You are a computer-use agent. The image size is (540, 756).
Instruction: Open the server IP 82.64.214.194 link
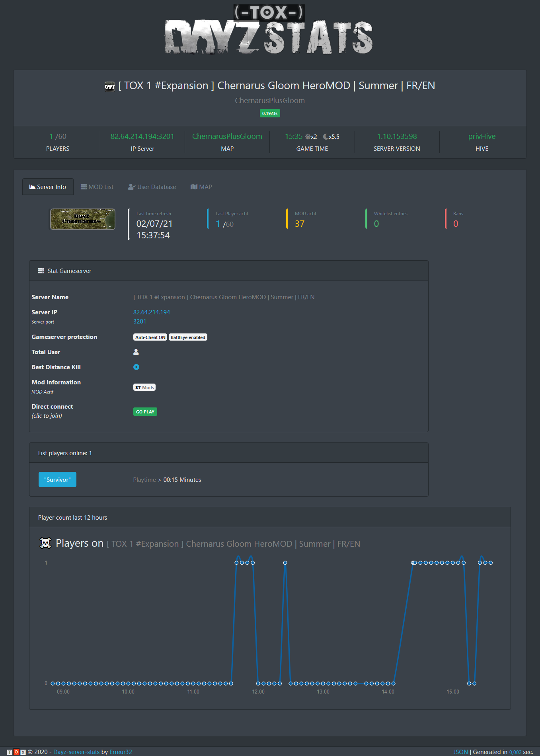(152, 312)
